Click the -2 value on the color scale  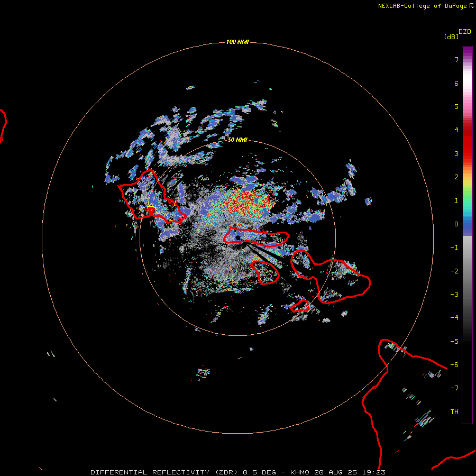pos(454,271)
